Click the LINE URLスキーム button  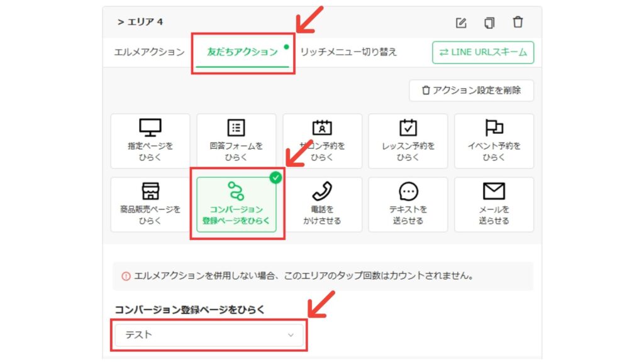483,53
